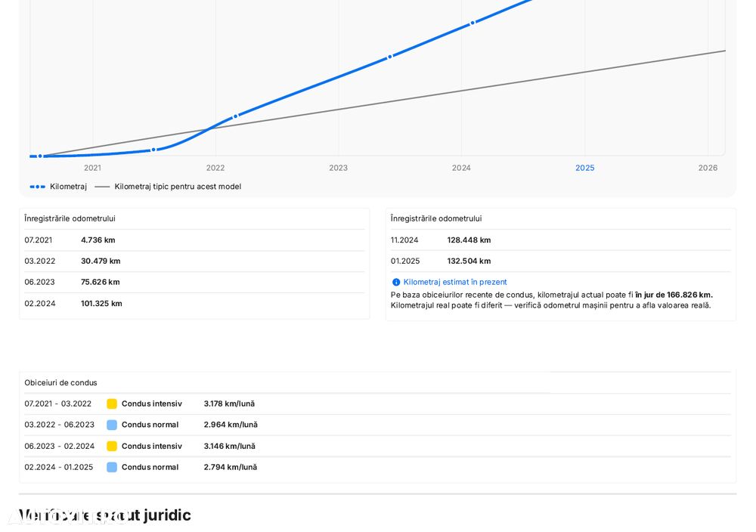The image size is (756, 532).
Task: Select the 132.504 km odometer reading
Action: (469, 261)
